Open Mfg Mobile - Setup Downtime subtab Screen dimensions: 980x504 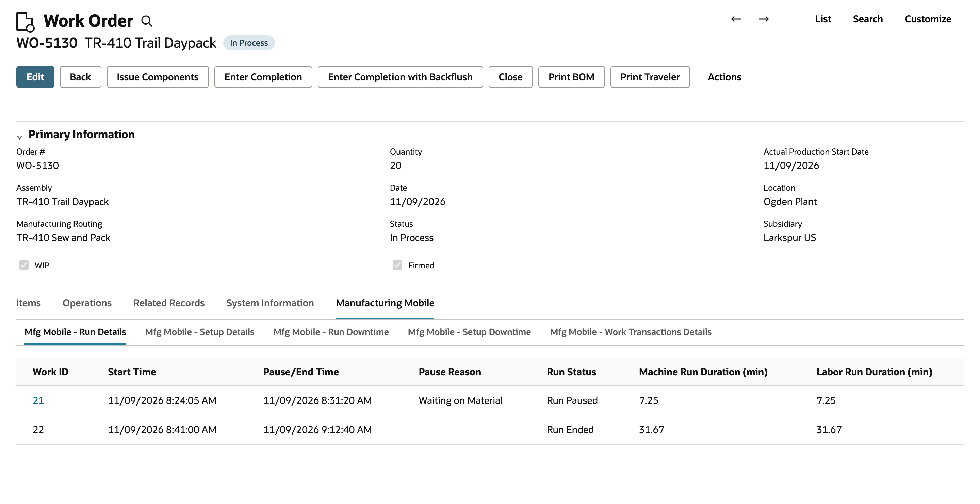[469, 332]
